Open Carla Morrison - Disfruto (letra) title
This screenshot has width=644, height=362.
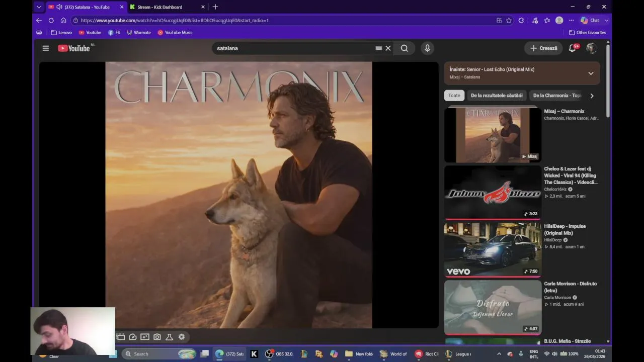point(570,287)
